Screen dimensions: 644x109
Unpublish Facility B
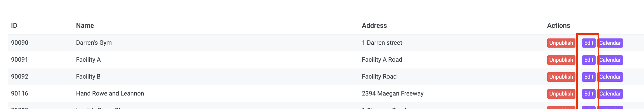(x=561, y=77)
